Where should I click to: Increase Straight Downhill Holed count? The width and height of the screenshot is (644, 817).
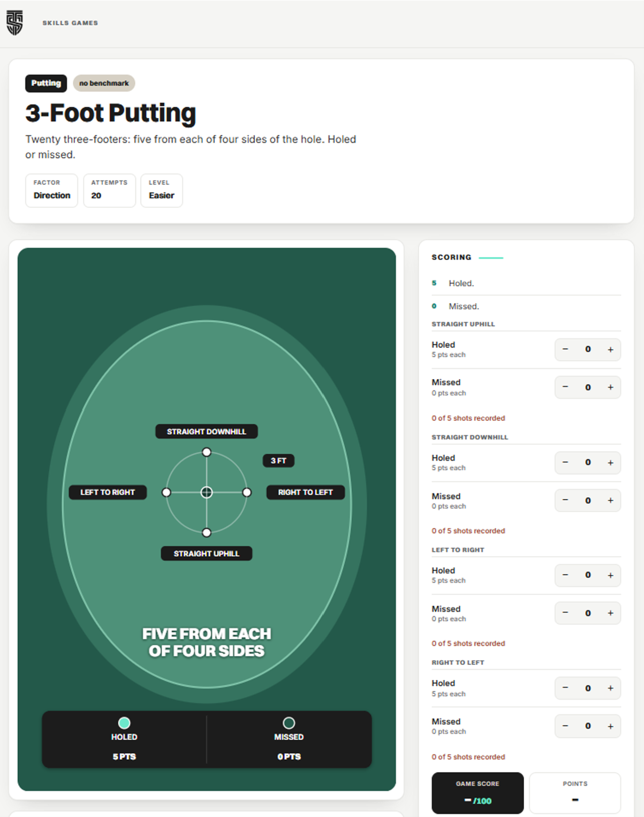pos(610,463)
